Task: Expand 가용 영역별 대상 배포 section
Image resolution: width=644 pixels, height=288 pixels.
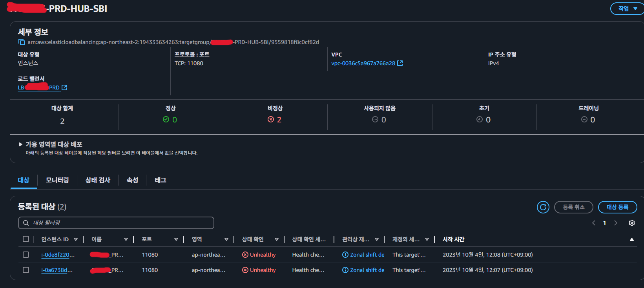Action: [21, 144]
